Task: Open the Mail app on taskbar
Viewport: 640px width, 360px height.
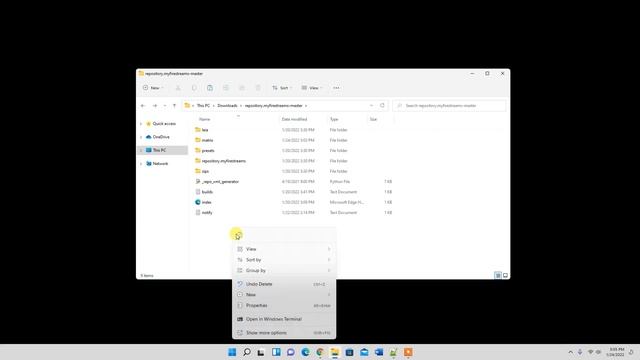Action: 364,352
